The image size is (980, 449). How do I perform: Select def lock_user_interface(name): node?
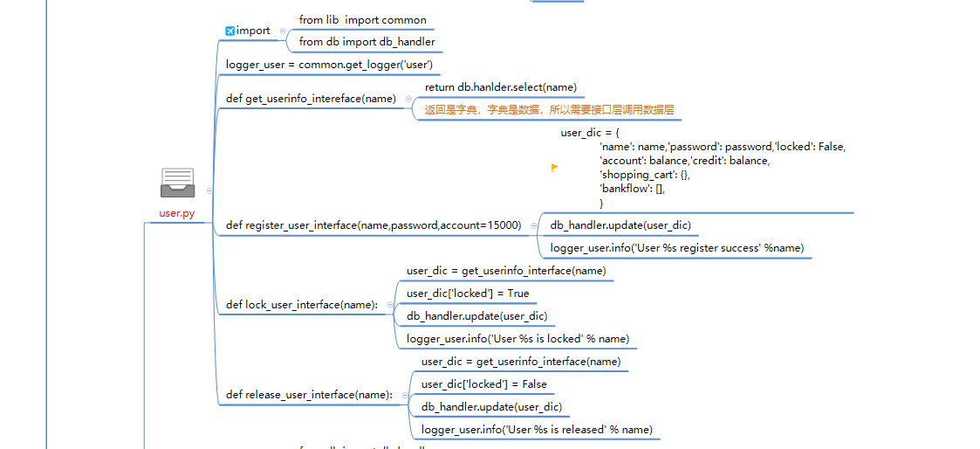[302, 305]
